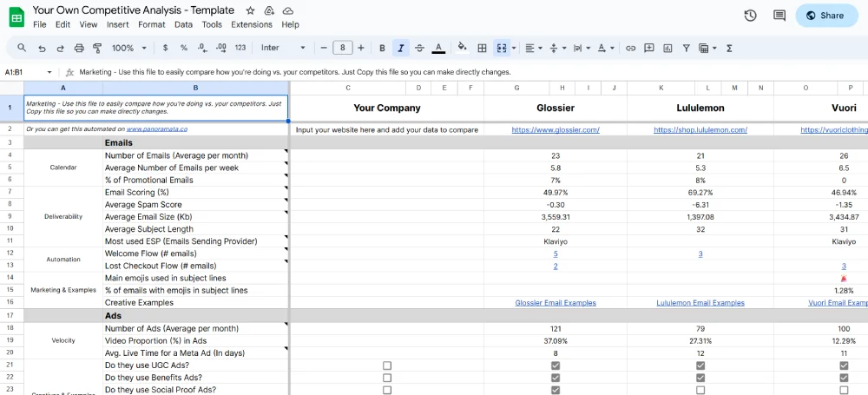Open the Inter font family dropdown
Image resolution: width=868 pixels, height=395 pixels.
284,49
